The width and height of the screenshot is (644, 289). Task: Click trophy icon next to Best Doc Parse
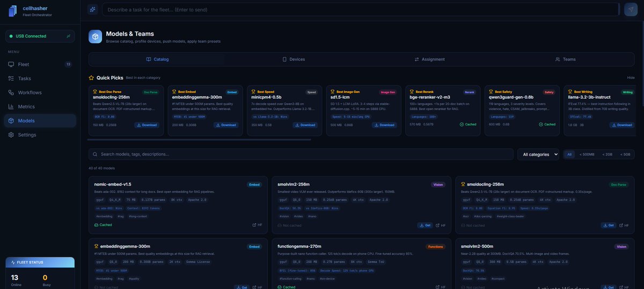click(x=95, y=92)
